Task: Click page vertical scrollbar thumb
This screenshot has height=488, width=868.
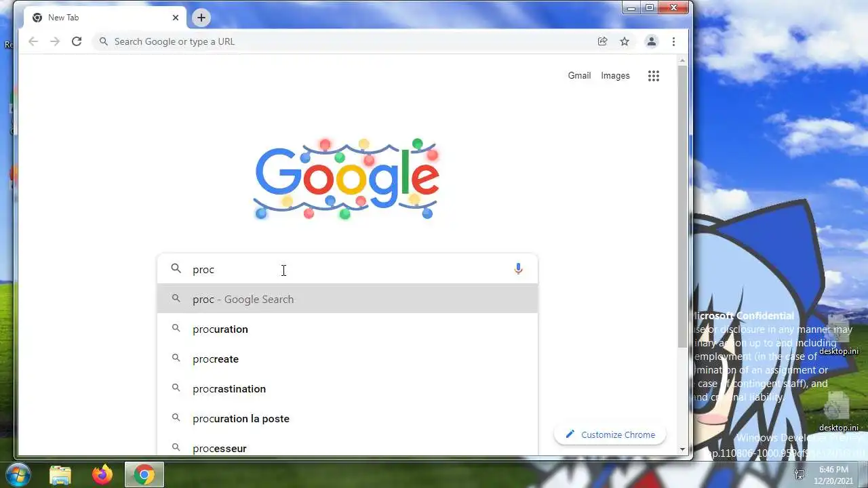Action: coord(683,207)
